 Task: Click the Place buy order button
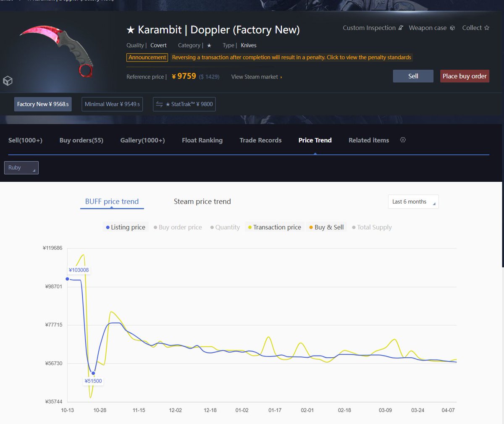coord(465,76)
